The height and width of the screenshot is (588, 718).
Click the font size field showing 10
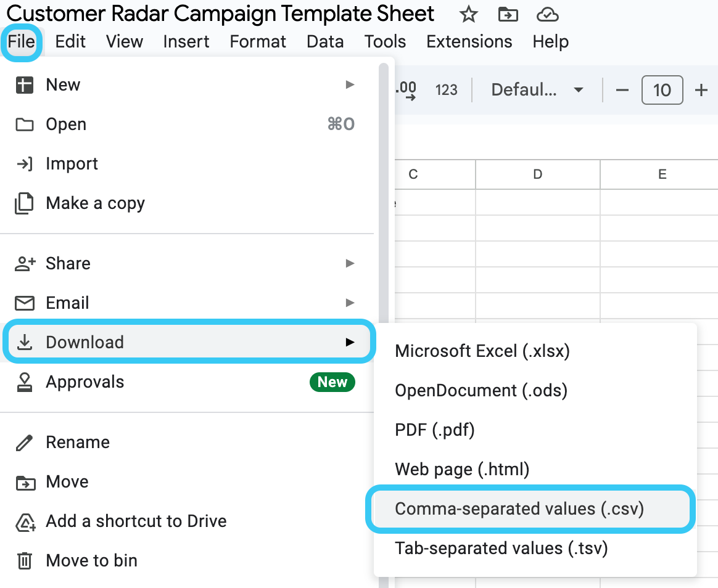coord(662,90)
